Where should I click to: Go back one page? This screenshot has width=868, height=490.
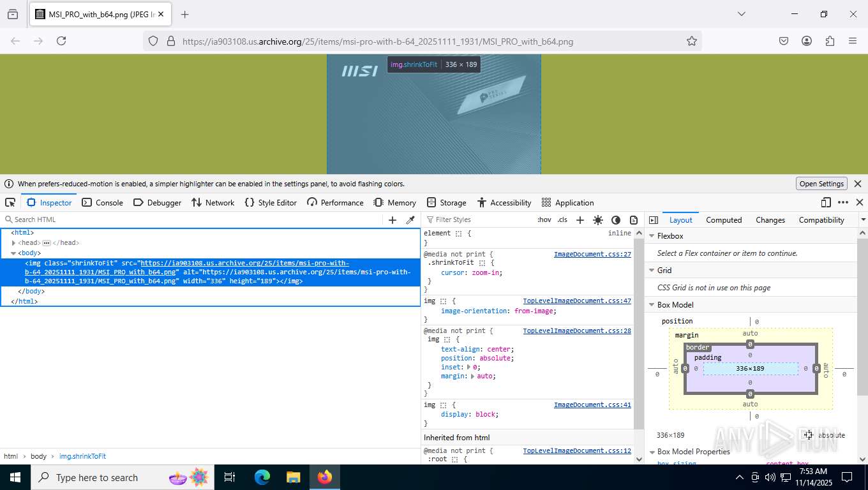15,41
